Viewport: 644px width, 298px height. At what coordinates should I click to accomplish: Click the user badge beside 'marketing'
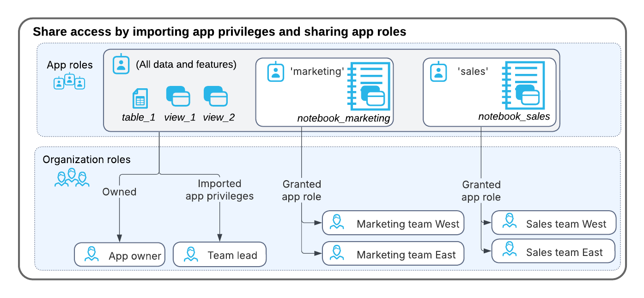[x=275, y=72]
